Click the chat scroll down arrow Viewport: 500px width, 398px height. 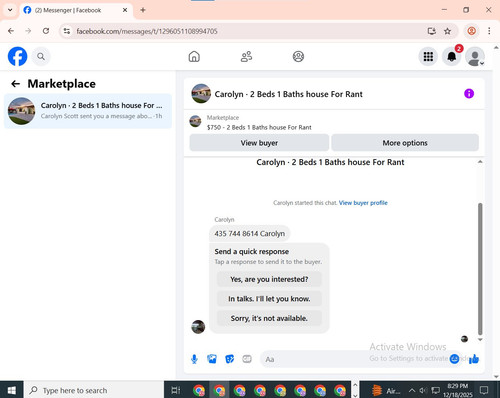480,340
